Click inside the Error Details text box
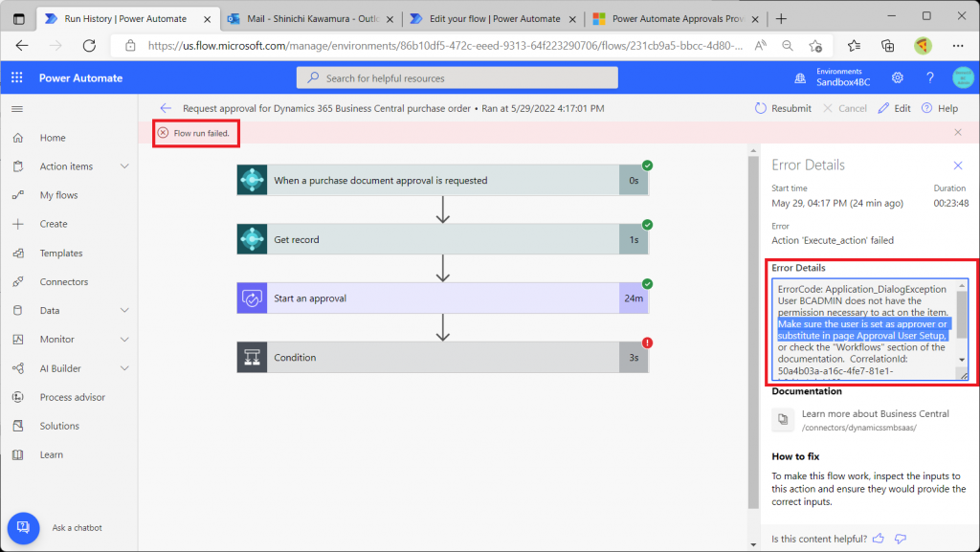 point(870,330)
